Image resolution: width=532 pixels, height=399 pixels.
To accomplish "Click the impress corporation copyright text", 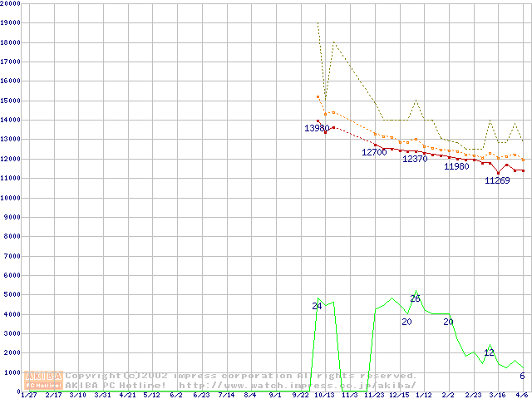I will pyautogui.click(x=241, y=376).
